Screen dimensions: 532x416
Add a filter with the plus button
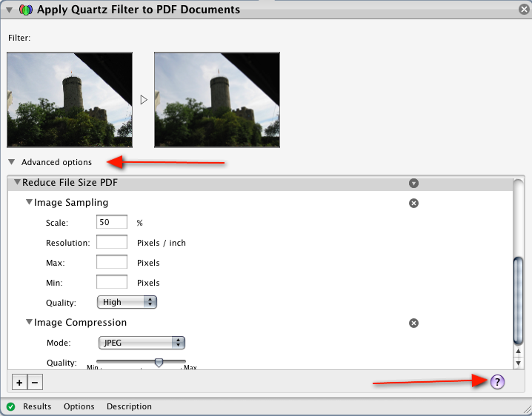(x=19, y=383)
